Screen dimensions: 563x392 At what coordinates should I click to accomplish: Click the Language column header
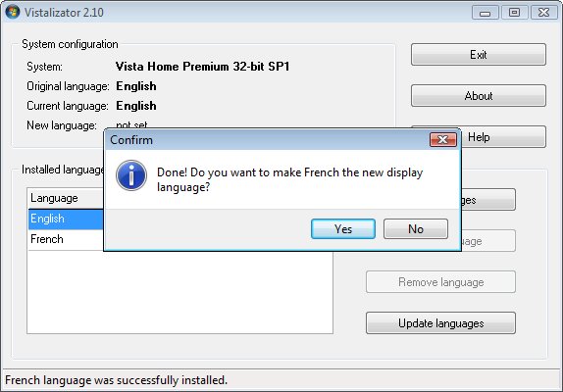click(66, 198)
